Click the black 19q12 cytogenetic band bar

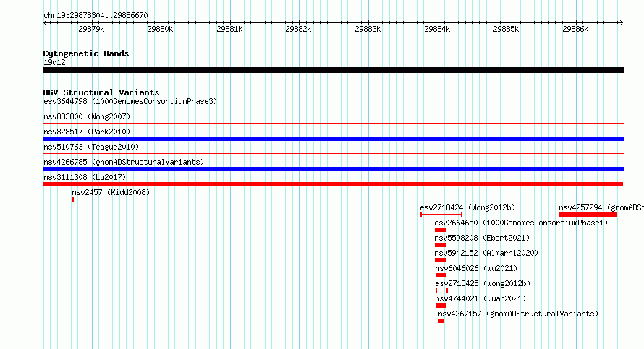pyautogui.click(x=333, y=70)
